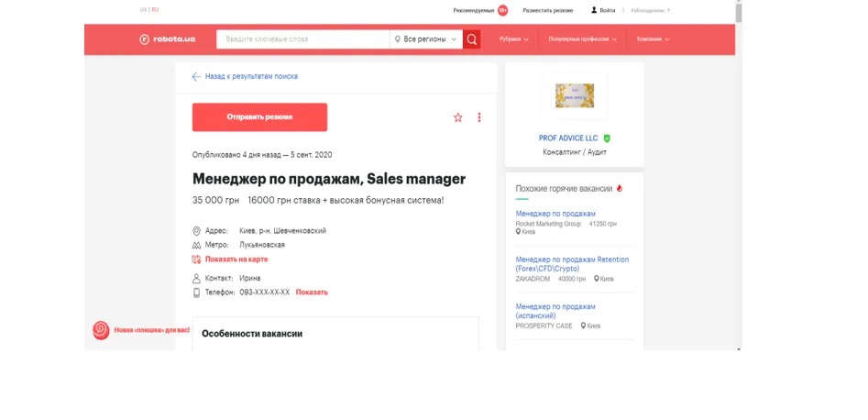Click the red map icon by Показать на карте
This screenshot has height=420, width=868.
click(x=196, y=260)
